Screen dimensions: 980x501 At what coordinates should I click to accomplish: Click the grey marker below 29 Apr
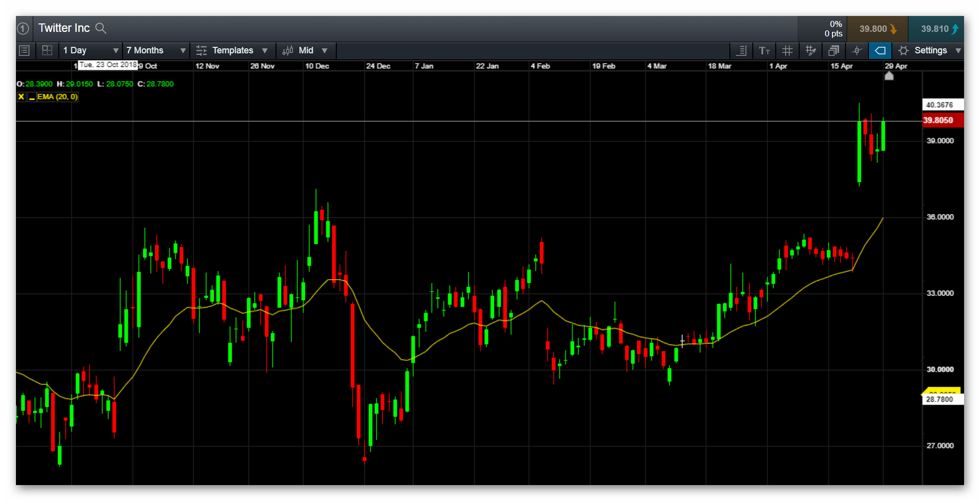pos(889,76)
